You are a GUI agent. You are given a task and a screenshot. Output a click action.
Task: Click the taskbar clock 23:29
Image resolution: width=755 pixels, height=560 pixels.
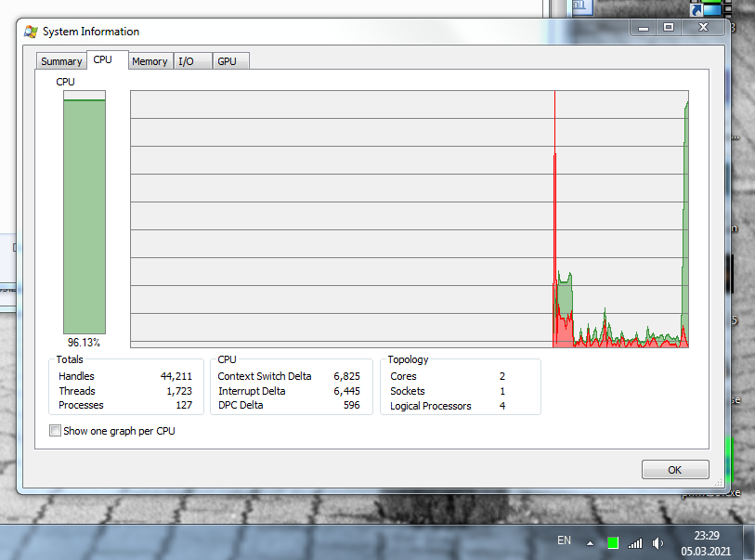pos(707,536)
